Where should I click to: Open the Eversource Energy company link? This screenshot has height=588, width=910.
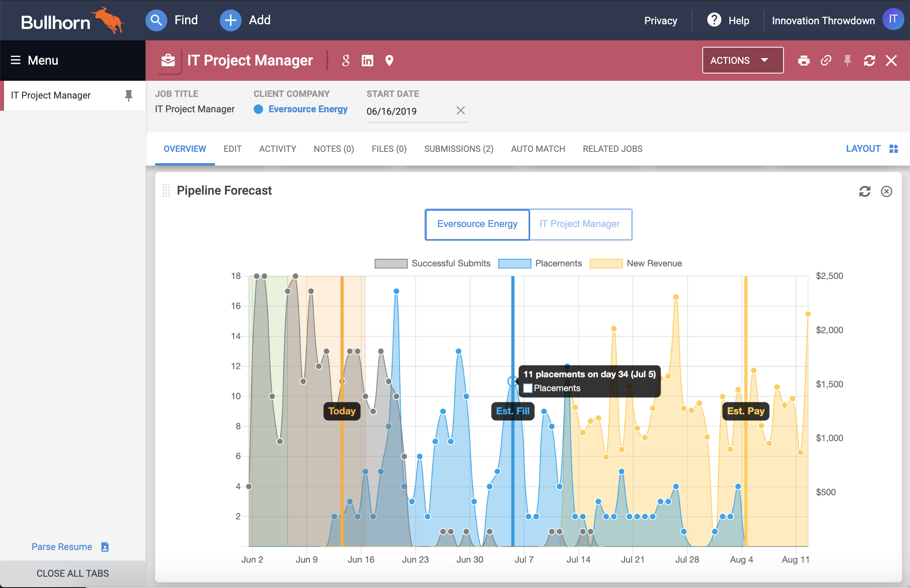(308, 109)
